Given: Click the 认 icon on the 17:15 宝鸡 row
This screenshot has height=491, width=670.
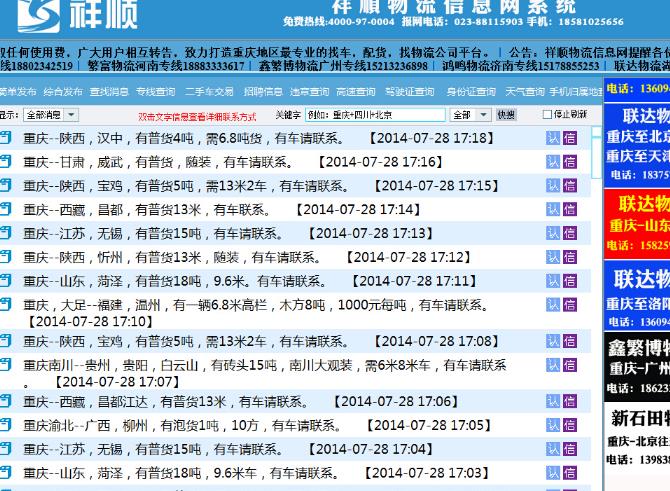Looking at the screenshot, I should (552, 185).
